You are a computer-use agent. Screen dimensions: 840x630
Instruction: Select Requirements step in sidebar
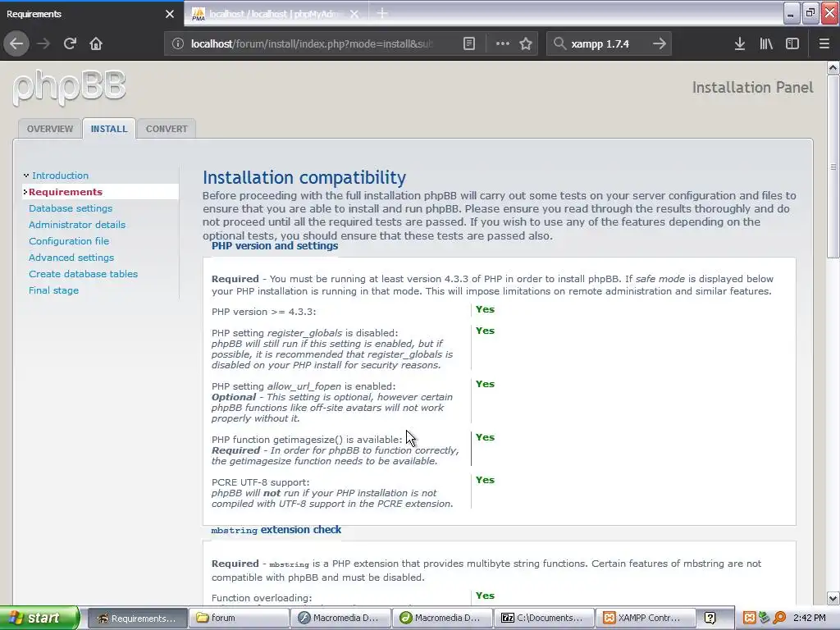[x=66, y=192]
